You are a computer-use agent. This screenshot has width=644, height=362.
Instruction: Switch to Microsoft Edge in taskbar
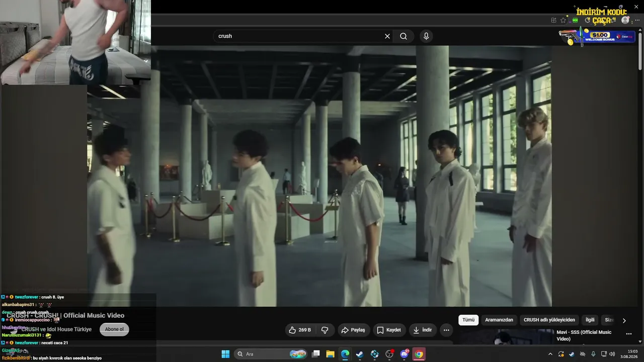coord(345,354)
